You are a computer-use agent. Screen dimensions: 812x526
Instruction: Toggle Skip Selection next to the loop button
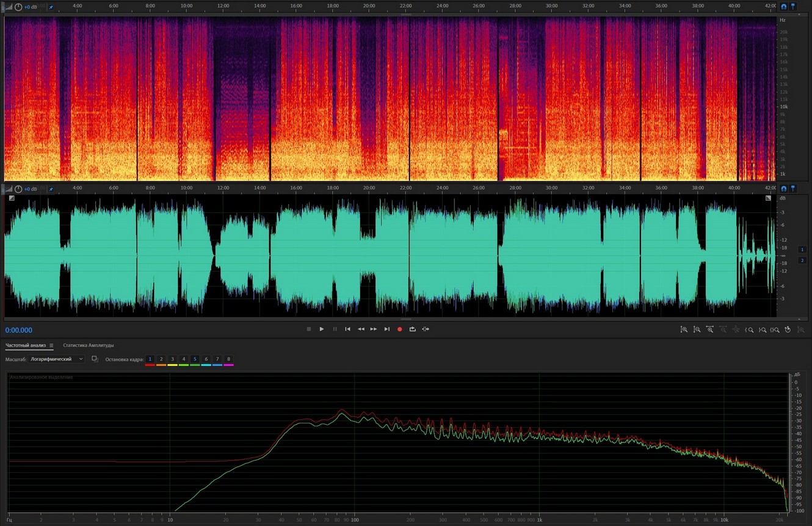click(426, 329)
